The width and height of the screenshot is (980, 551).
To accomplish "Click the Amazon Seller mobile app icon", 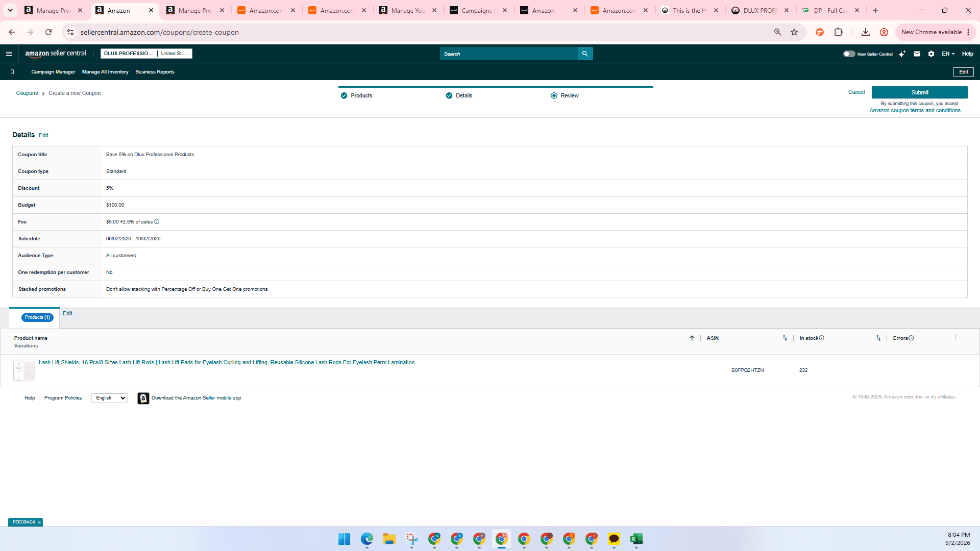I will point(143,398).
